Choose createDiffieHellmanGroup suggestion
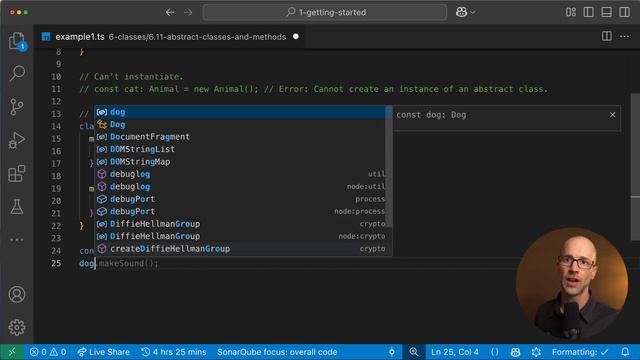 241,249
